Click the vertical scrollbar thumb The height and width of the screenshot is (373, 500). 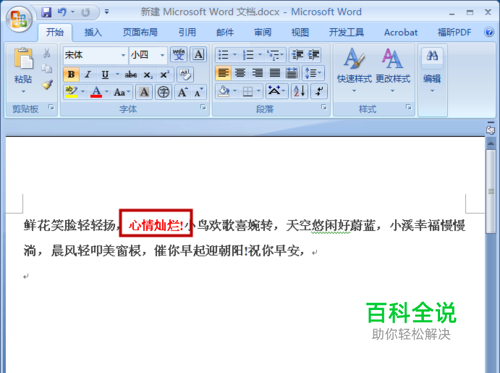491,191
